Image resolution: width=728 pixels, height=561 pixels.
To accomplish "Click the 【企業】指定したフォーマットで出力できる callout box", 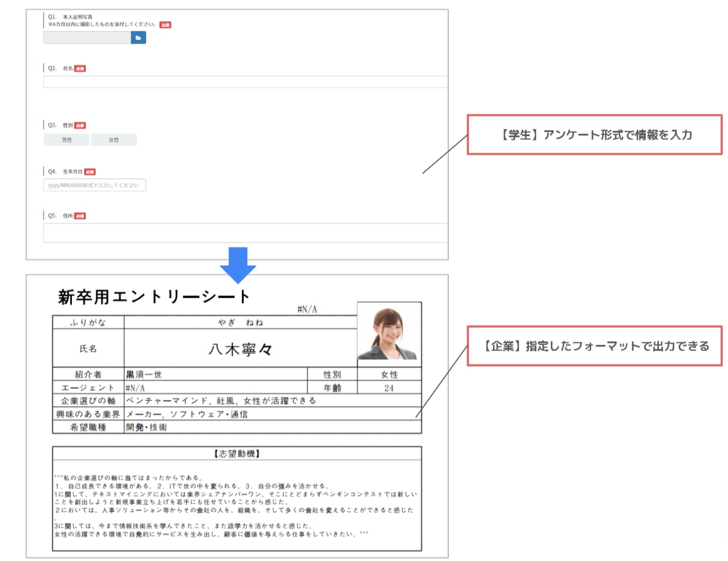I will pyautogui.click(x=595, y=346).
